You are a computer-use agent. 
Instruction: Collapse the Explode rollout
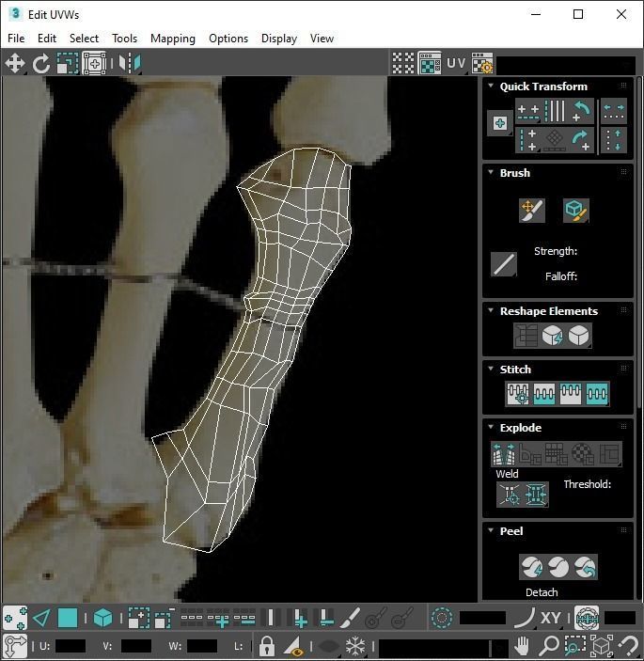491,427
